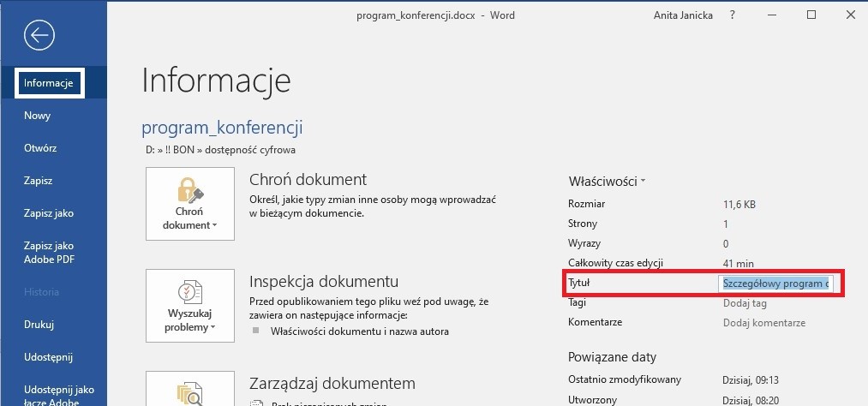
Task: Expand the Właściwości dropdown
Action: tap(607, 182)
